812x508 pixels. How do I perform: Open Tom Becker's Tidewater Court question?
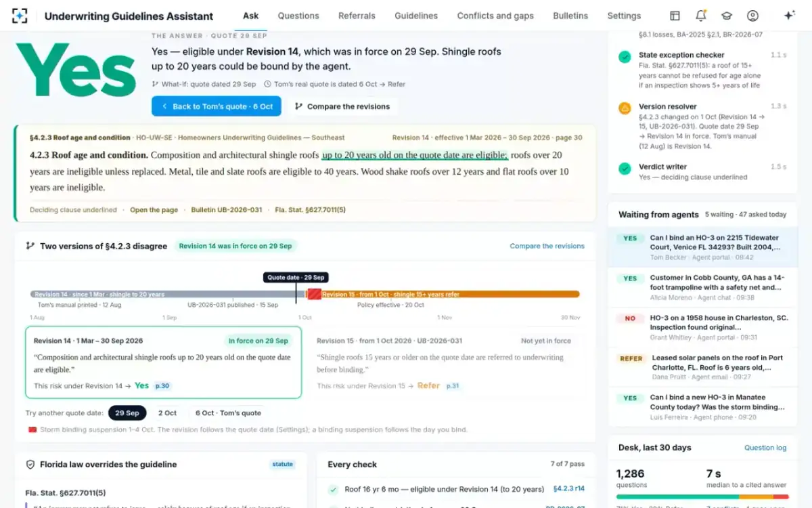[x=703, y=247]
